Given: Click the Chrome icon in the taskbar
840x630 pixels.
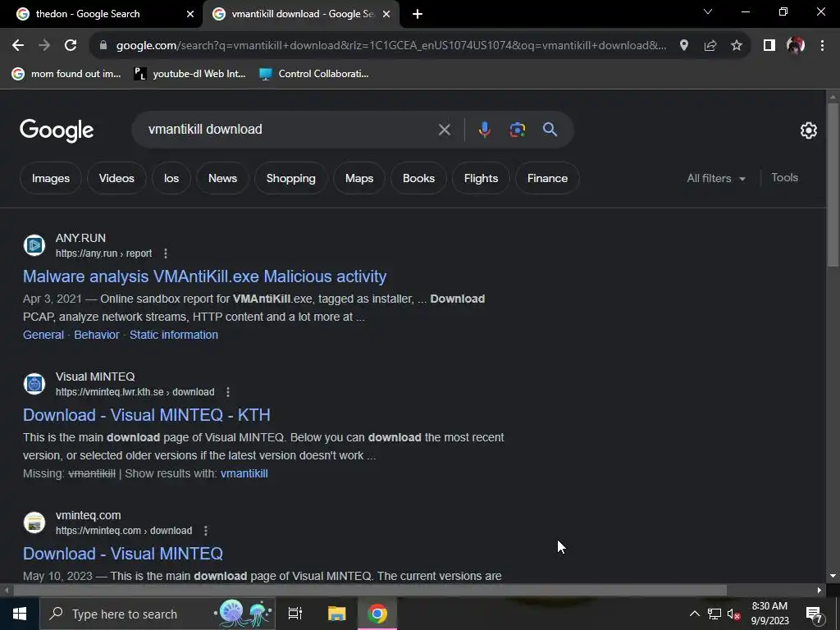Looking at the screenshot, I should point(377,614).
